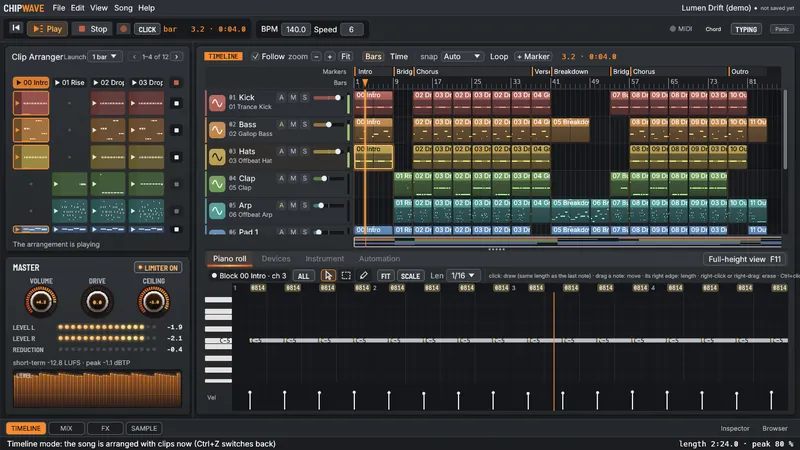Open Full-height view F11
Viewport: 800px width, 450px height.
[744, 259]
